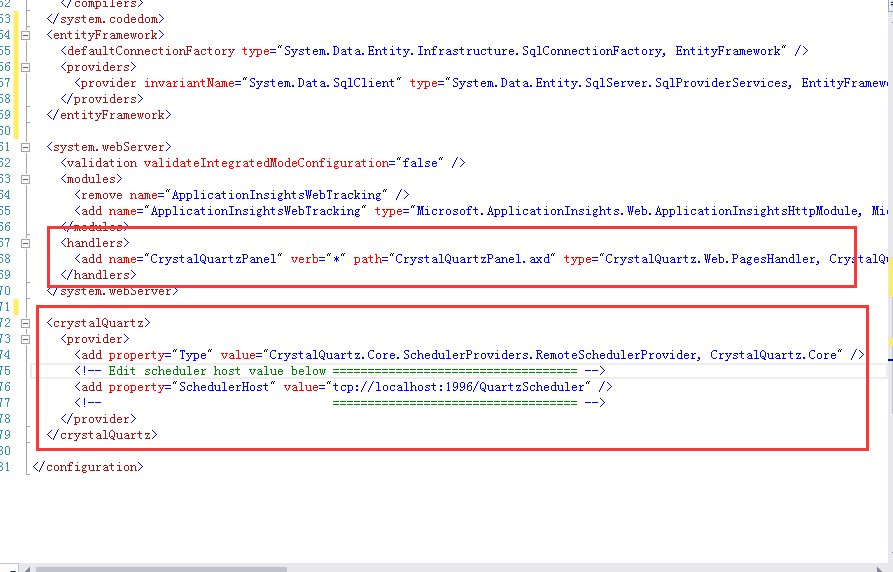This screenshot has height=572, width=893.
Task: Click the "false" value in the validation line
Action: click(420, 164)
